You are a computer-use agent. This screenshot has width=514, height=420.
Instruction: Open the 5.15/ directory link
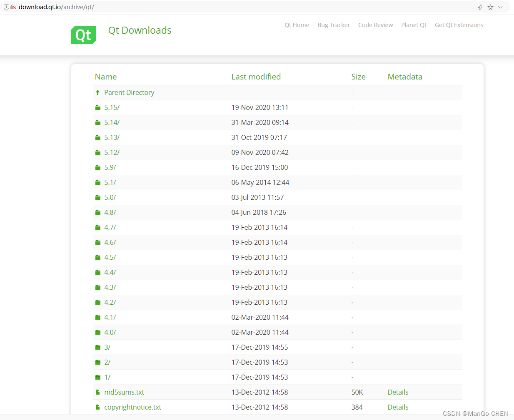coord(112,107)
